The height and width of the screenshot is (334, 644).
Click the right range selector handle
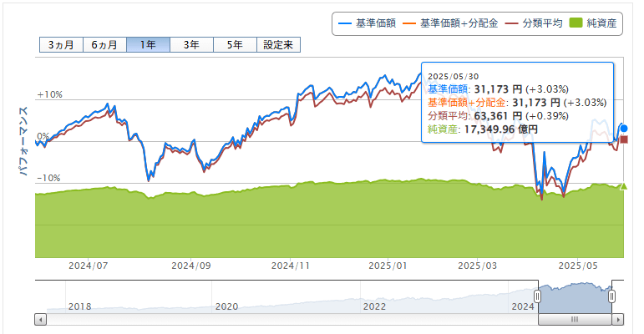point(612,296)
